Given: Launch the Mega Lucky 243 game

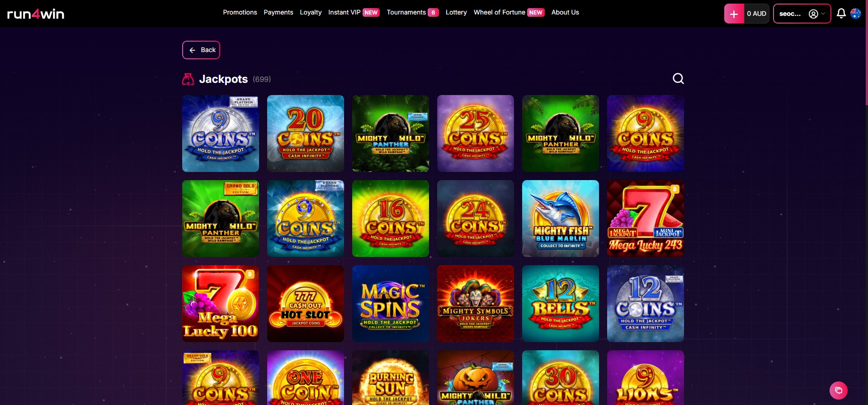Looking at the screenshot, I should click(x=646, y=219).
